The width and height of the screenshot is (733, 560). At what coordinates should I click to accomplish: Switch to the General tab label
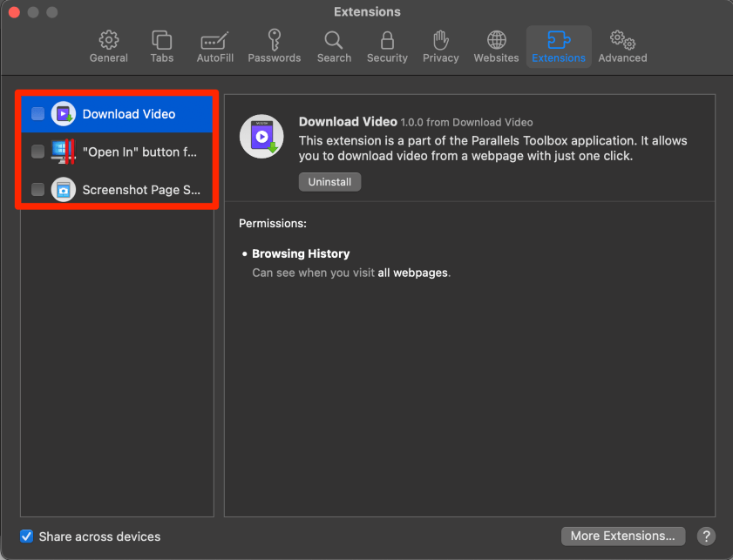click(108, 57)
